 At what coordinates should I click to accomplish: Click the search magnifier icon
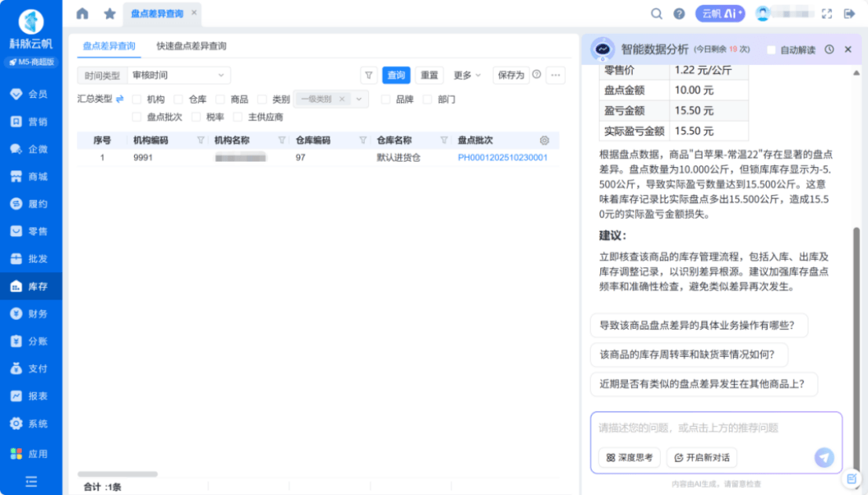click(657, 13)
